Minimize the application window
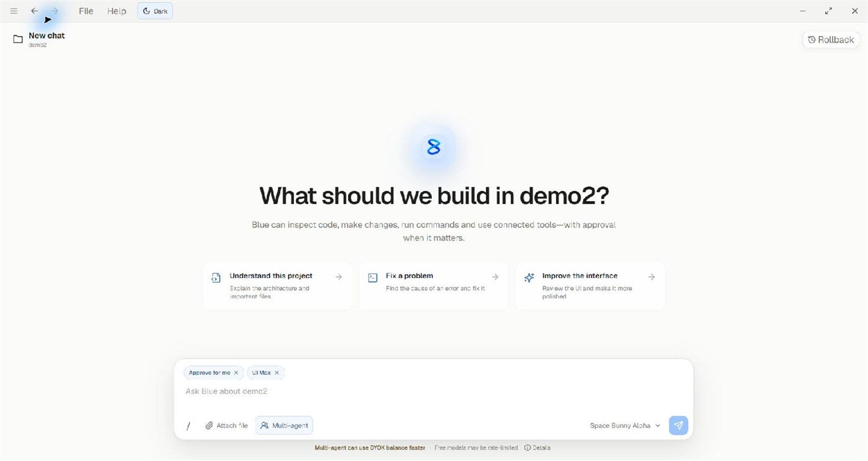The image size is (868, 461). [802, 11]
